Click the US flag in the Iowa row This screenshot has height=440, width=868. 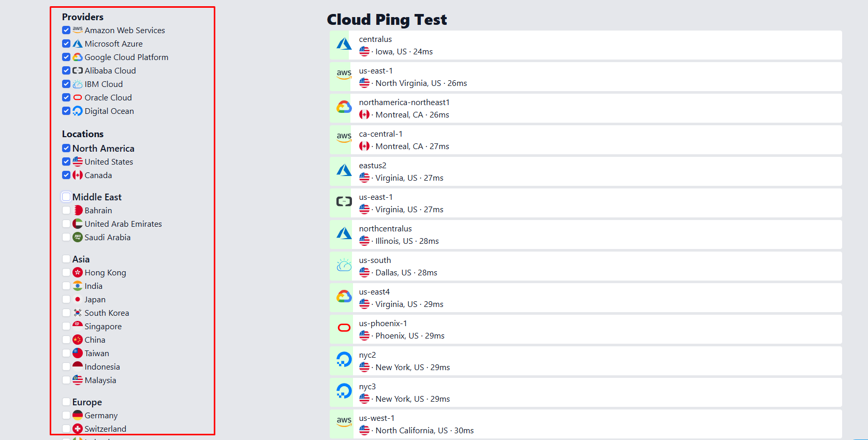364,52
